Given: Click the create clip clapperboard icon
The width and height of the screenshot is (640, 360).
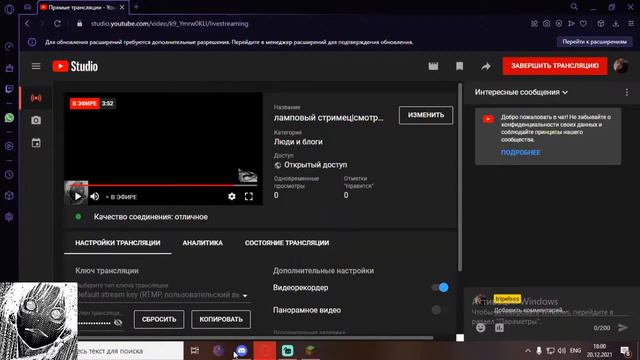Looking at the screenshot, I should (433, 66).
